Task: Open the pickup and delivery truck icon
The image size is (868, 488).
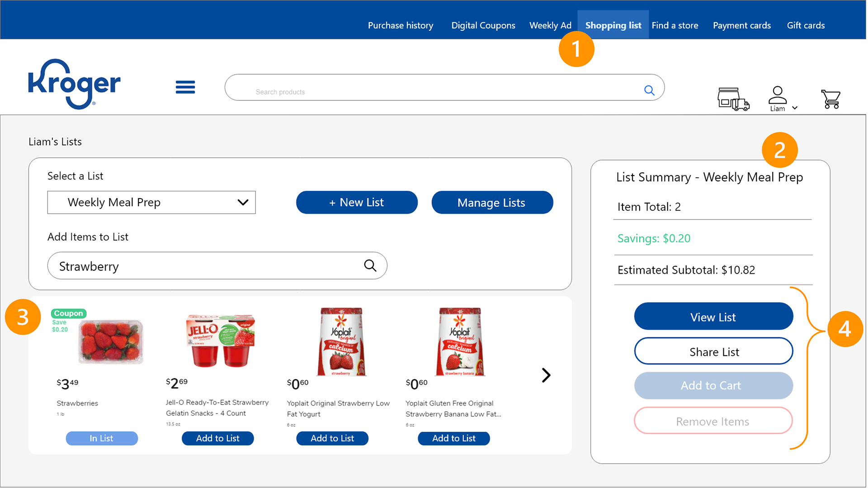Action: pyautogui.click(x=733, y=99)
